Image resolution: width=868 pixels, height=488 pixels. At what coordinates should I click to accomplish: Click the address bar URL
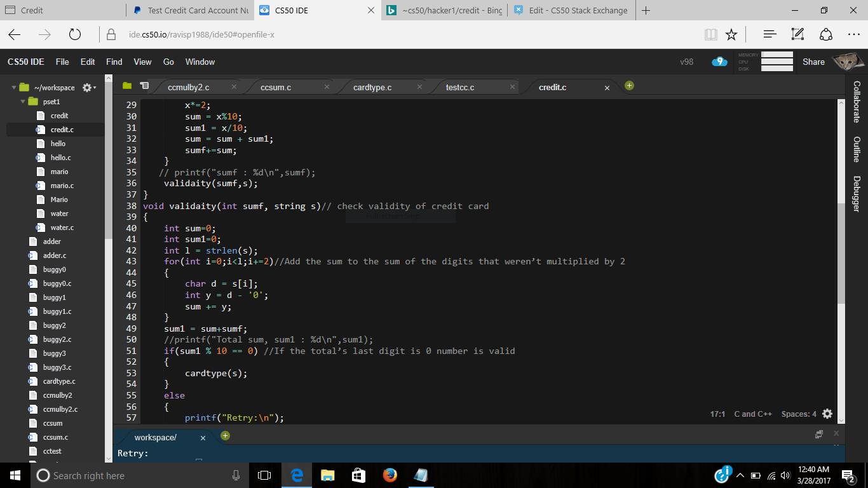[201, 34]
